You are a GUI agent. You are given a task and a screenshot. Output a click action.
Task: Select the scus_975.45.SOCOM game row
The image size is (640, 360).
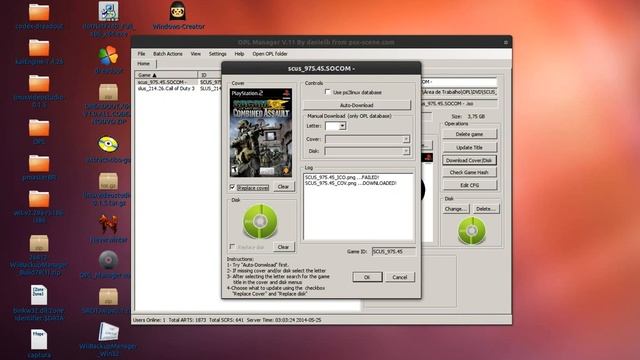click(x=166, y=82)
